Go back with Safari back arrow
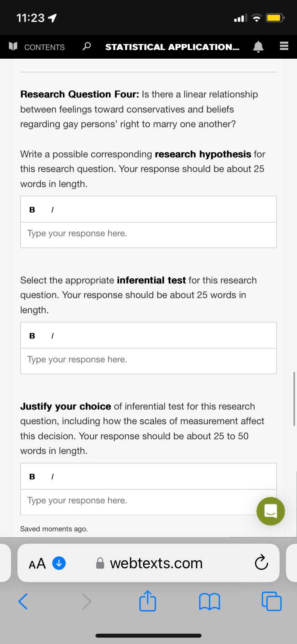297x644 pixels. [x=23, y=601]
